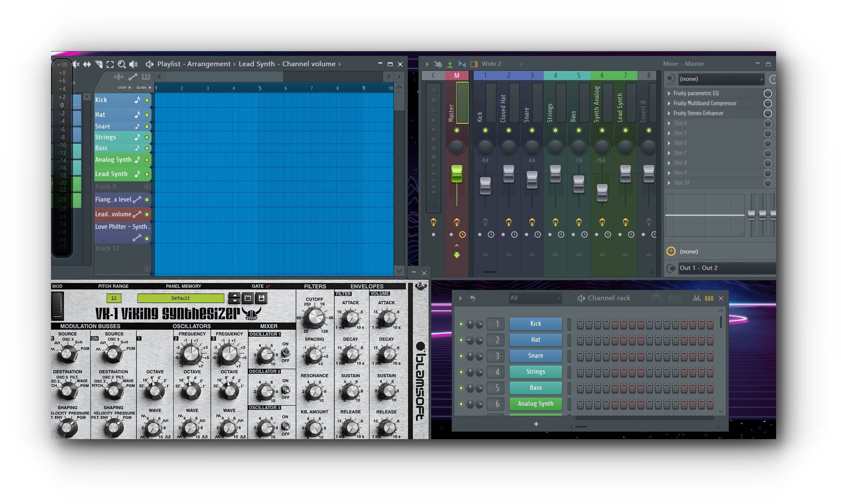Toggle the mute LED for Hat in Channel rack

coord(462,340)
